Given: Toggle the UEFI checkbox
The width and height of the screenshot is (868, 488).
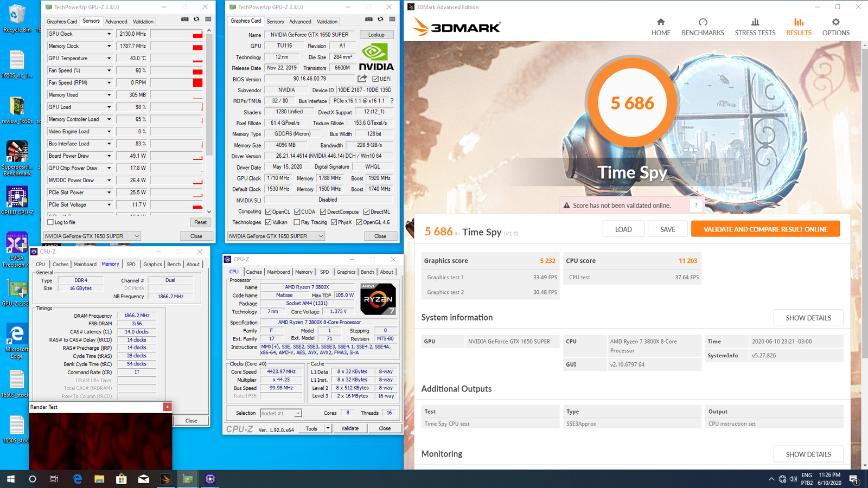Looking at the screenshot, I should pos(375,79).
